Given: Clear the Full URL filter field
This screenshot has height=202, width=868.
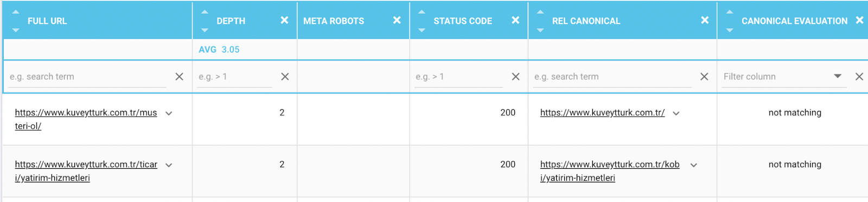Looking at the screenshot, I should [179, 77].
